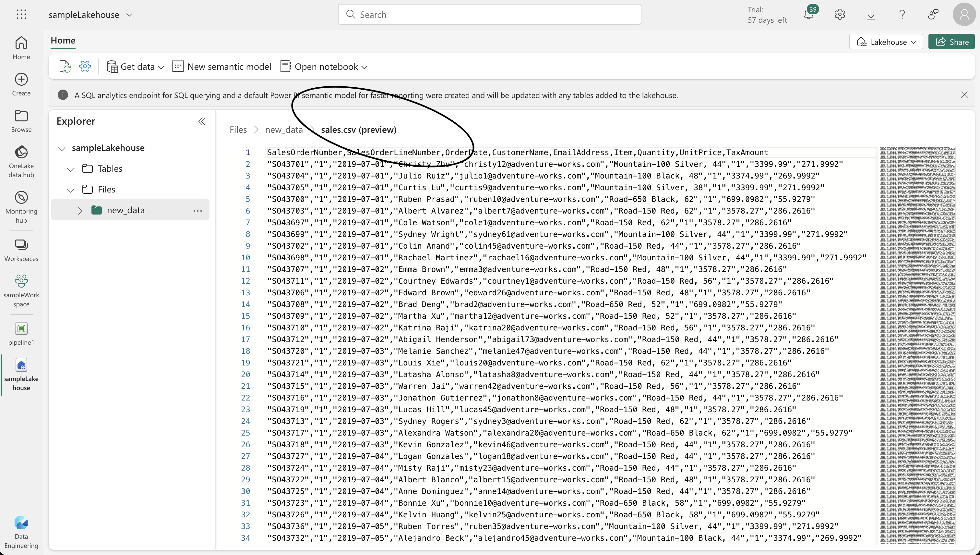Select the Home tab

[63, 40]
